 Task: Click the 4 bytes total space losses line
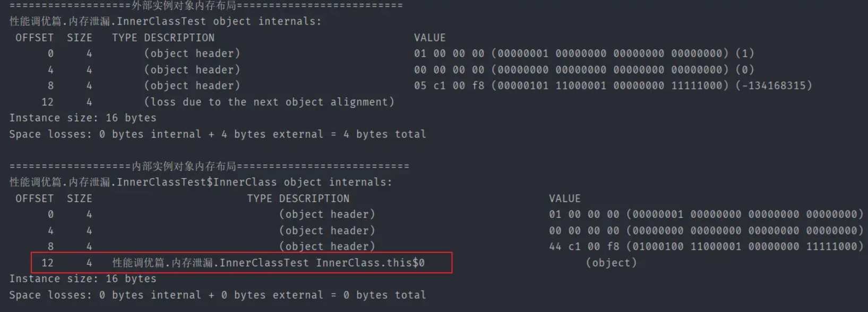coord(218,134)
